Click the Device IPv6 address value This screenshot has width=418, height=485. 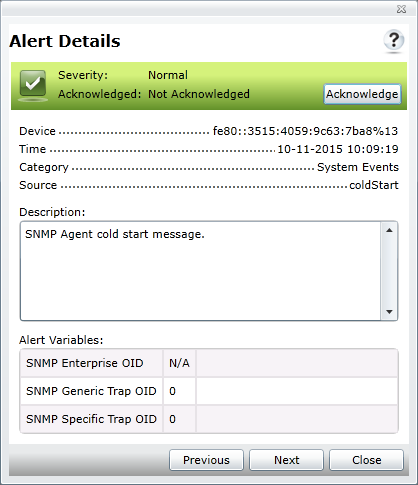coord(305,131)
